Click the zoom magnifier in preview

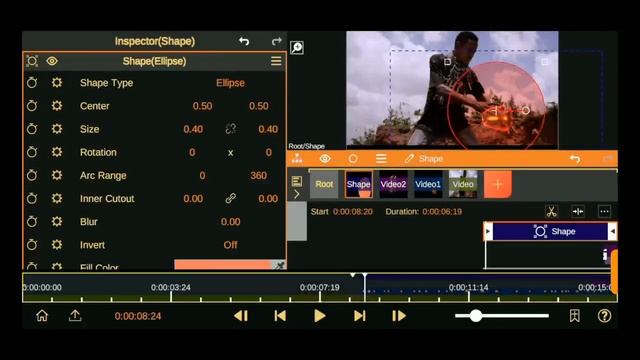(x=297, y=48)
